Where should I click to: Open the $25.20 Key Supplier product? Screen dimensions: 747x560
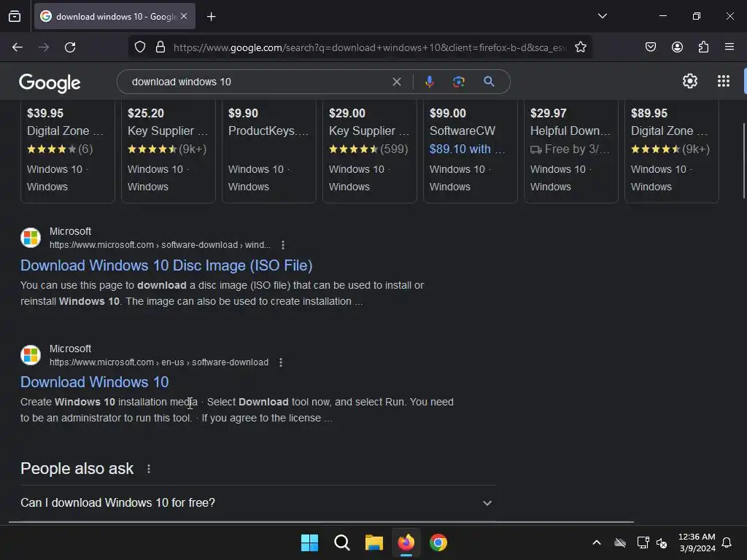tap(169, 150)
